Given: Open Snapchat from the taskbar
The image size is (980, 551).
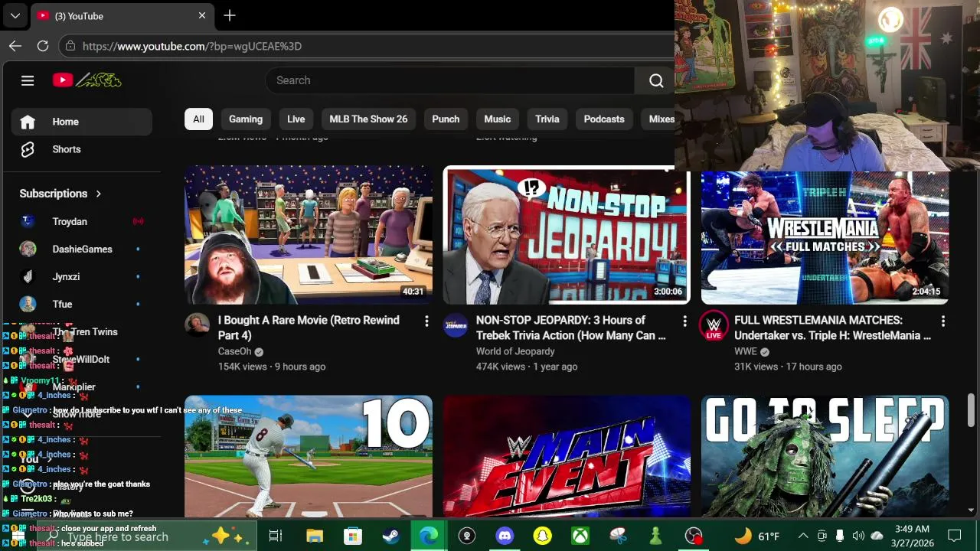Looking at the screenshot, I should [x=543, y=536].
